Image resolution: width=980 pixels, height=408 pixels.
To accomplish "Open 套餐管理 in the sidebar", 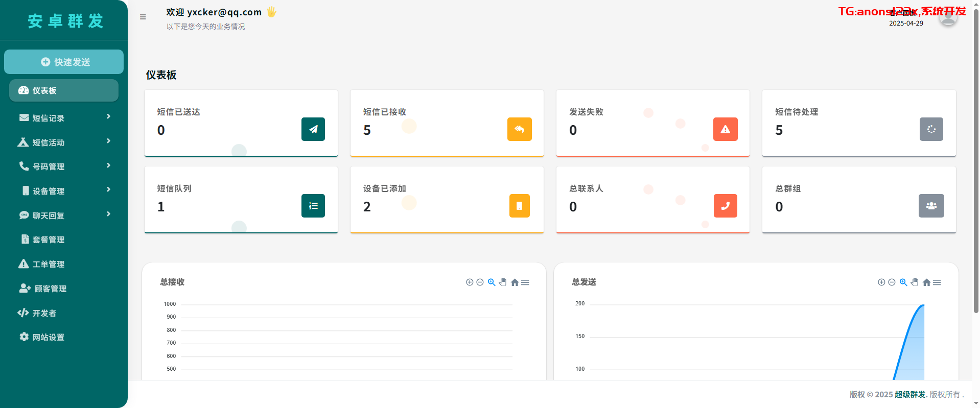I will (48, 240).
